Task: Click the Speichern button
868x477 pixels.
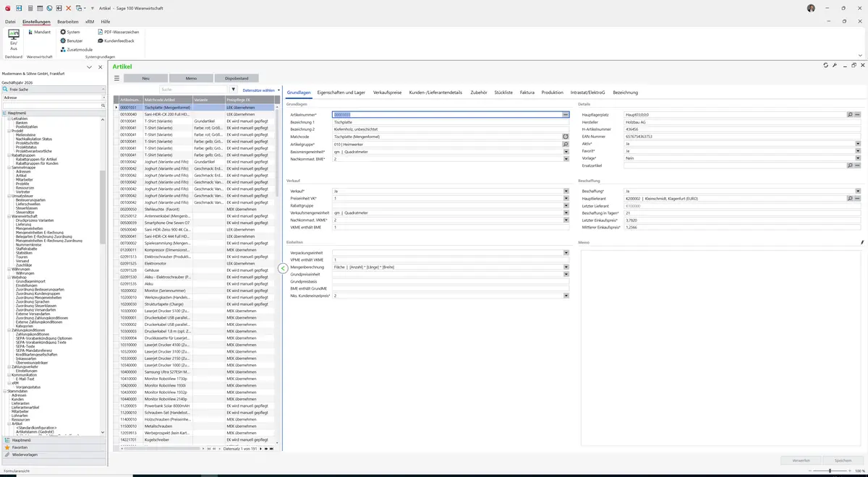Action: [843, 460]
